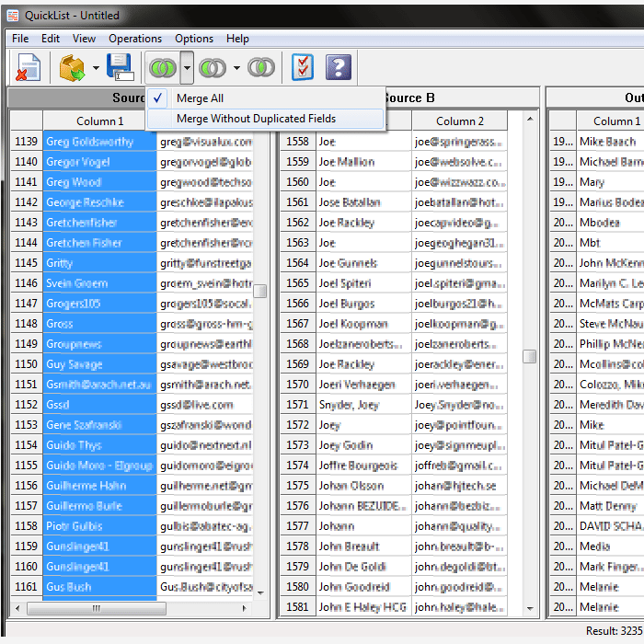
Task: Select cell Gus Bush in row 1161
Action: tap(99, 587)
